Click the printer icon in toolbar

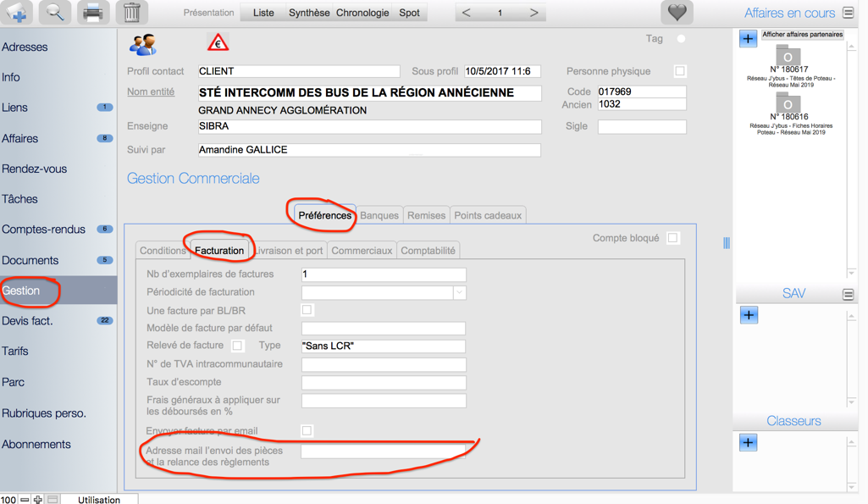point(93,13)
